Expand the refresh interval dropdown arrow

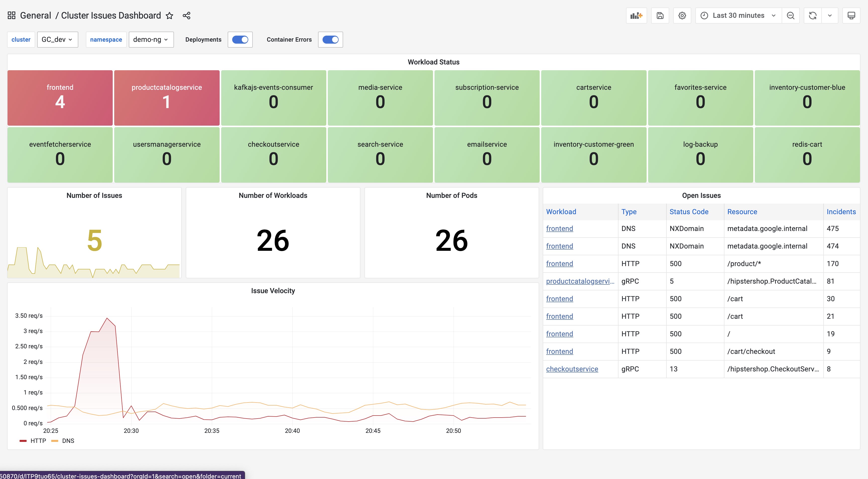[x=830, y=16]
